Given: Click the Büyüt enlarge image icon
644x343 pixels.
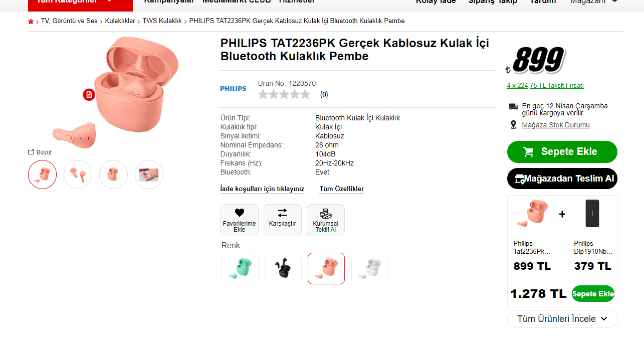Looking at the screenshot, I should pyautogui.click(x=31, y=152).
